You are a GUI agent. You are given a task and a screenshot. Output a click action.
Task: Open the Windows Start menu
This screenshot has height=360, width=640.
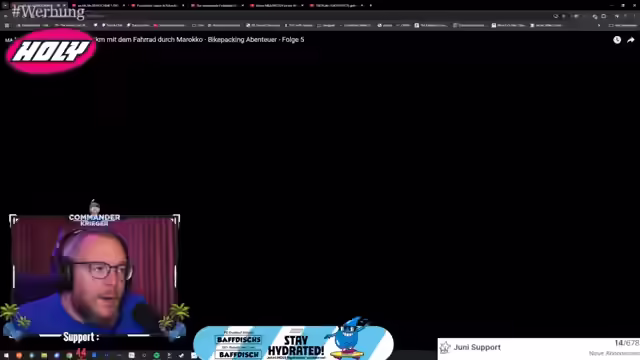tap(6, 356)
